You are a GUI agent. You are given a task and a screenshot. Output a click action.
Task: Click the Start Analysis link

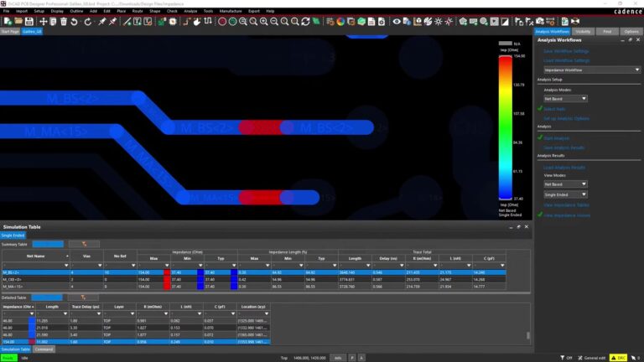[557, 138]
